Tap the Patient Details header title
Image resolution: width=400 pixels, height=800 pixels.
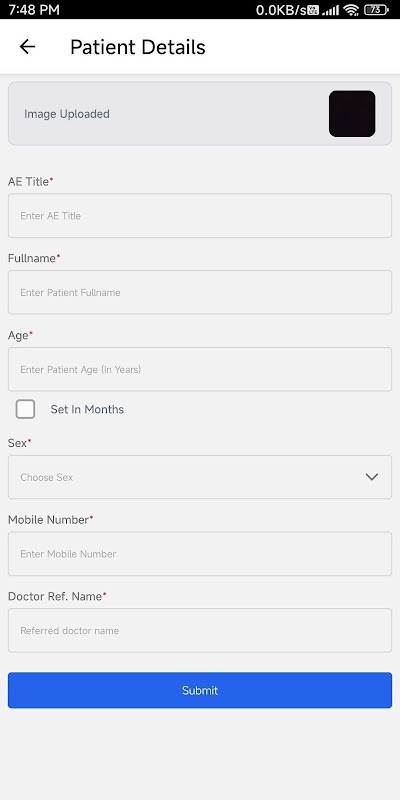tap(138, 47)
